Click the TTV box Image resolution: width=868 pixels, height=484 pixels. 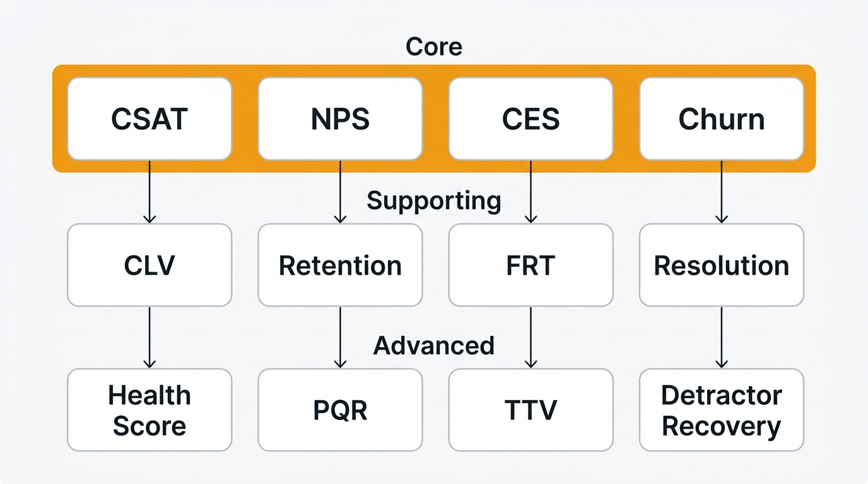point(531,410)
